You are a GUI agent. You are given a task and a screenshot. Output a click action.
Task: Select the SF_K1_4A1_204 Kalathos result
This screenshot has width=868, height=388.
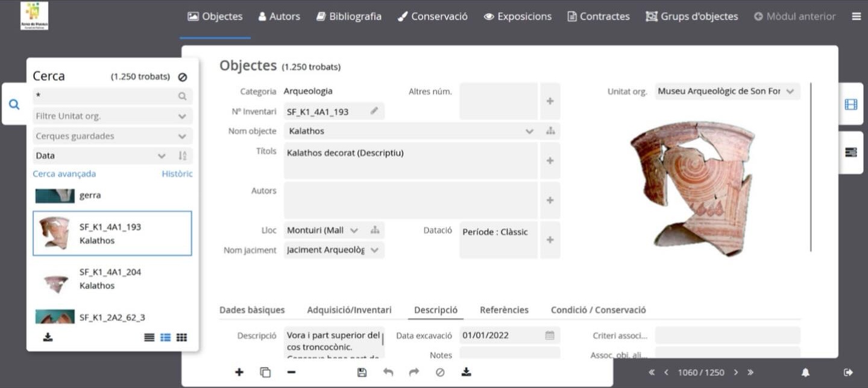pos(110,279)
